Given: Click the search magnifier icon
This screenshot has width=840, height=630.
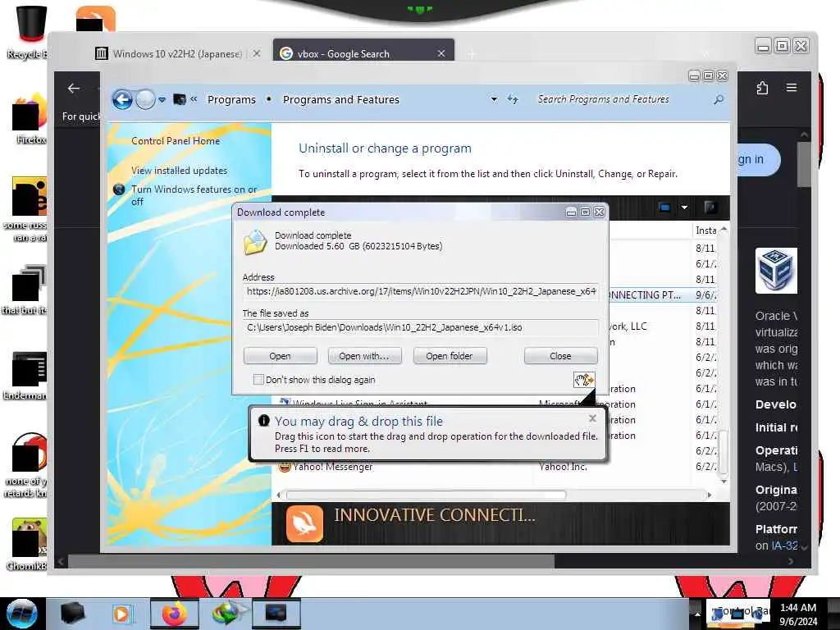Looking at the screenshot, I should [x=719, y=99].
